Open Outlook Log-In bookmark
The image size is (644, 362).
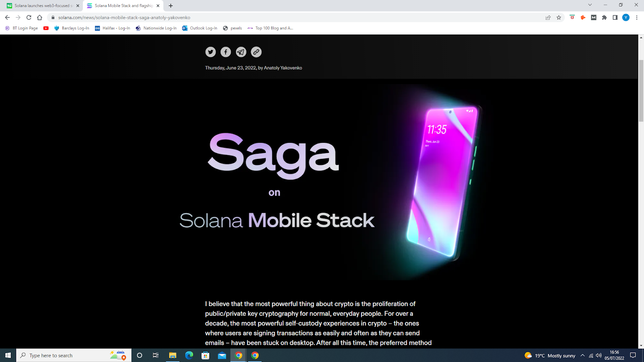pos(200,28)
